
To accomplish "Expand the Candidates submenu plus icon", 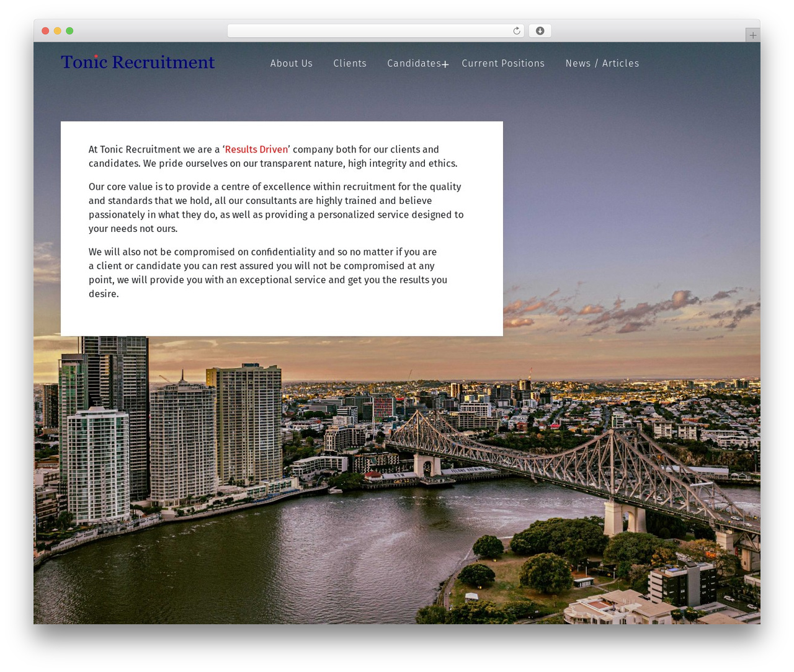I will (445, 64).
